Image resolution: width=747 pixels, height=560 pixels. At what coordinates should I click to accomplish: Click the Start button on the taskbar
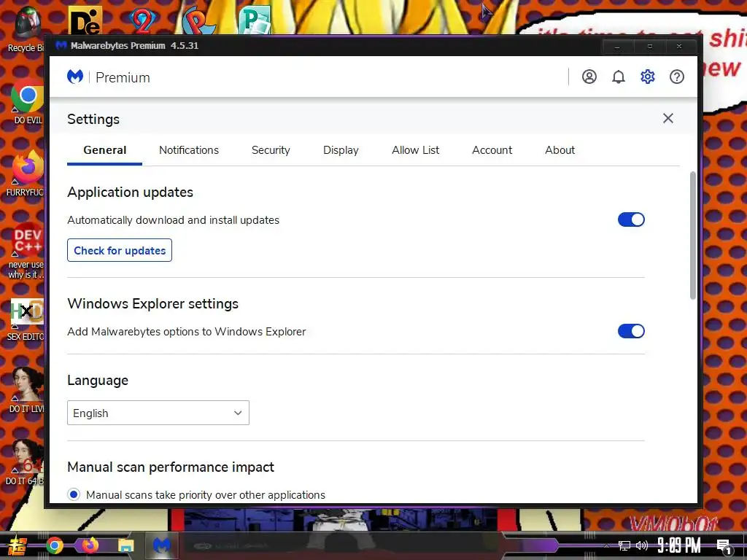(16, 545)
